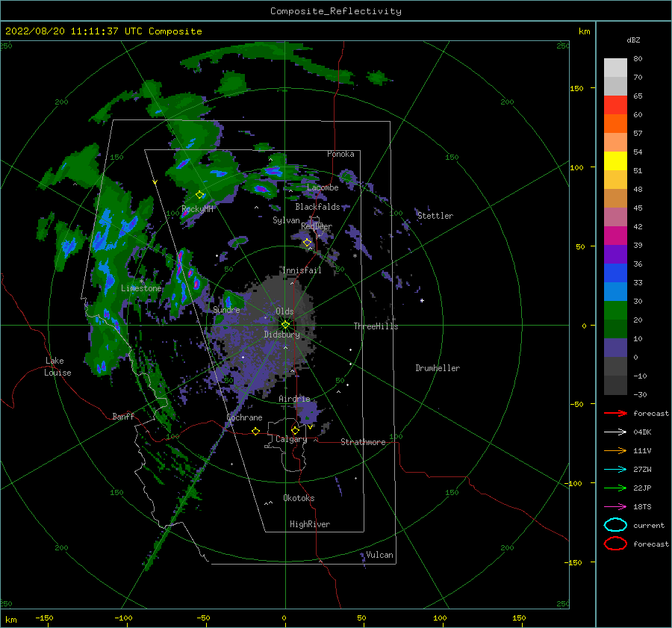Click the dBZ legend heading

click(x=633, y=40)
